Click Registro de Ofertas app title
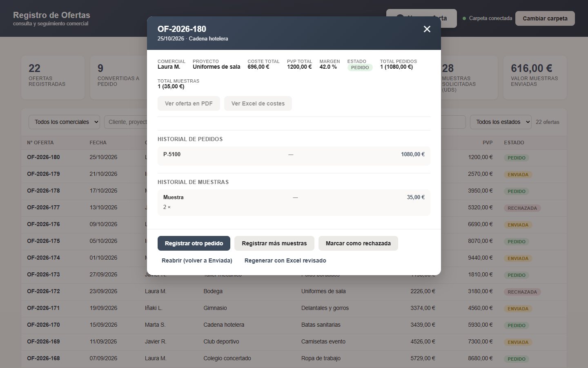 pyautogui.click(x=51, y=15)
